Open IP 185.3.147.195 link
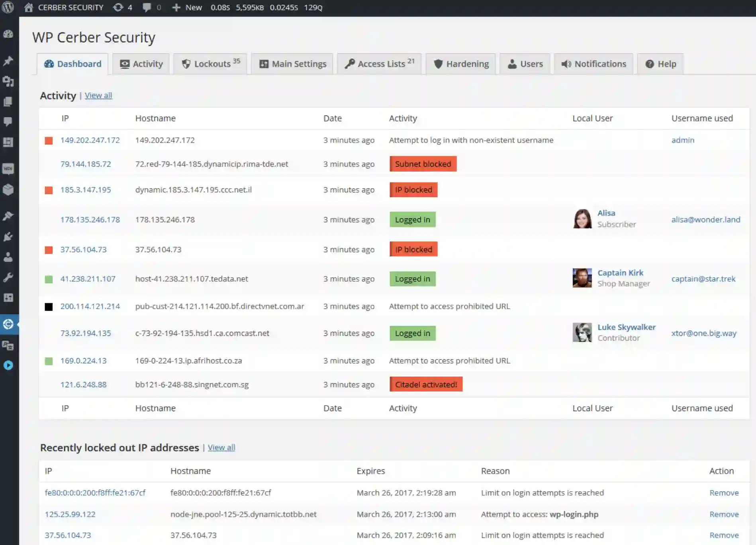This screenshot has height=545, width=756. click(x=86, y=190)
